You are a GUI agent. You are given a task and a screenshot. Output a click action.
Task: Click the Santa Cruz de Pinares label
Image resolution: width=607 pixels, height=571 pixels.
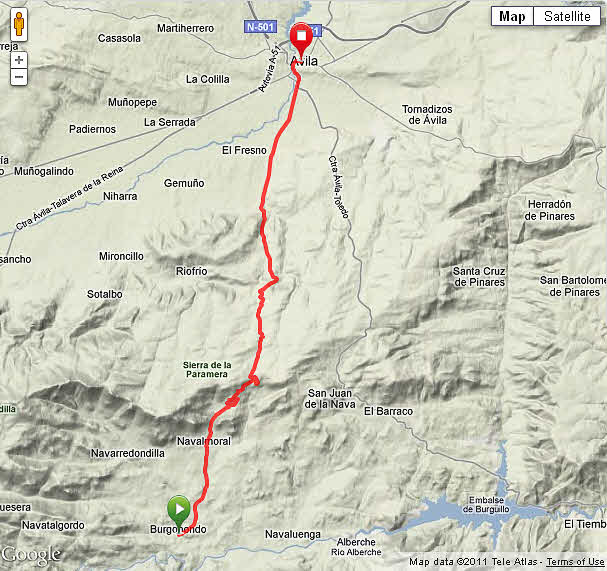tap(479, 277)
